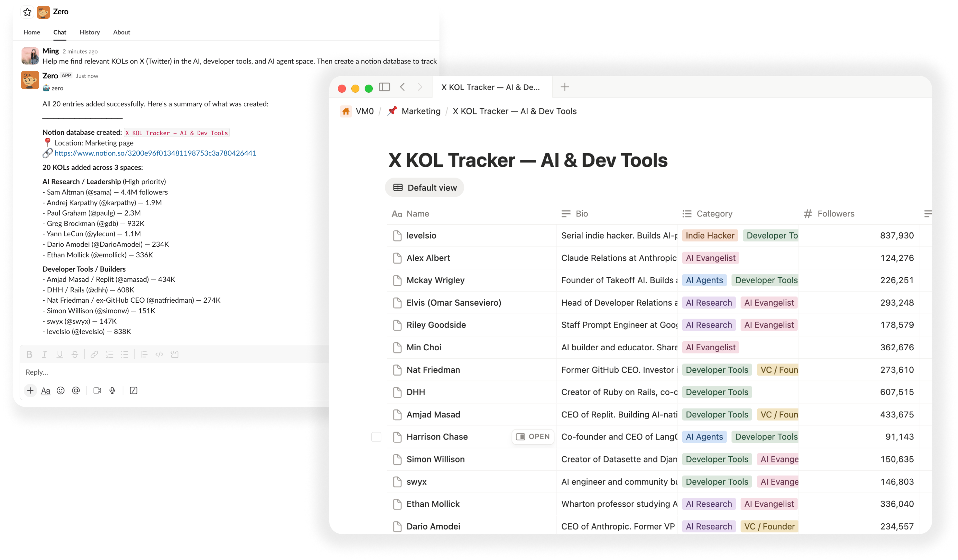The width and height of the screenshot is (958, 560).
Task: Star the Zero chat in Slack
Action: (x=27, y=12)
